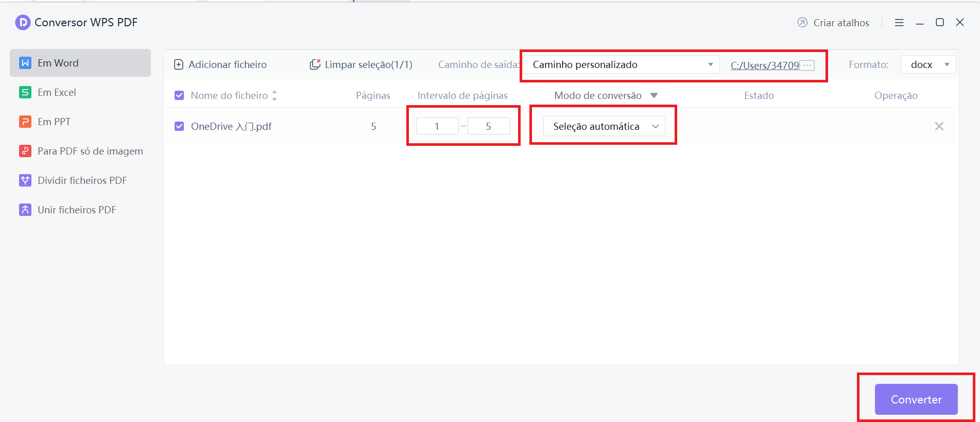Click Adicionar ficheiro button
Viewport: 980px width, 422px height.
[x=220, y=64]
